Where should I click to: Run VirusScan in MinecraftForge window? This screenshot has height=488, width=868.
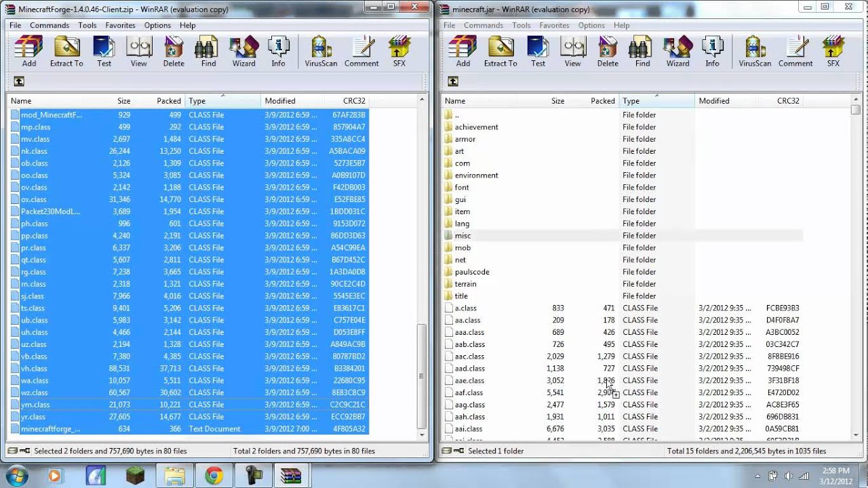tap(321, 52)
